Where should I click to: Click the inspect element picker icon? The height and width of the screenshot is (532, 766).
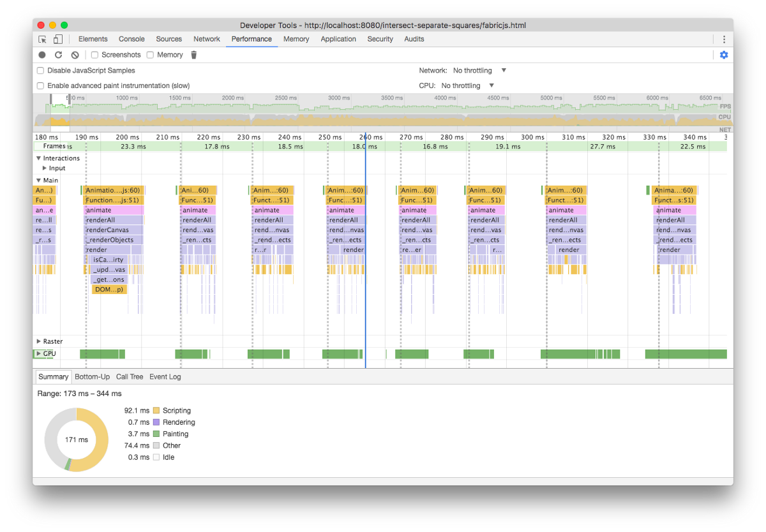43,39
